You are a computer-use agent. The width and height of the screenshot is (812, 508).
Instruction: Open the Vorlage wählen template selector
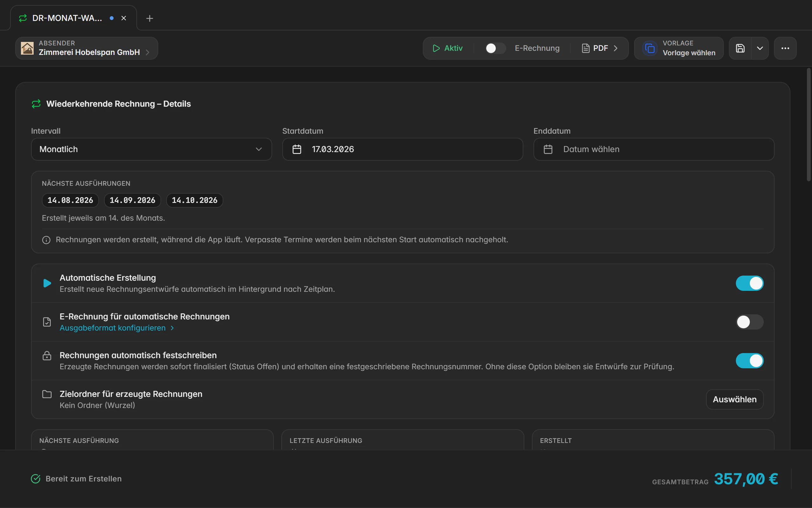coord(678,48)
